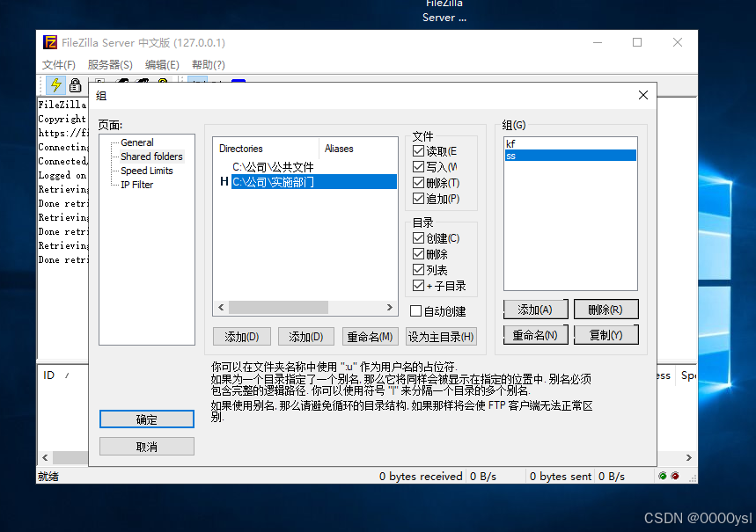Click the directories list horizontal scrollbar thumb
The width and height of the screenshot is (756, 532).
278,308
